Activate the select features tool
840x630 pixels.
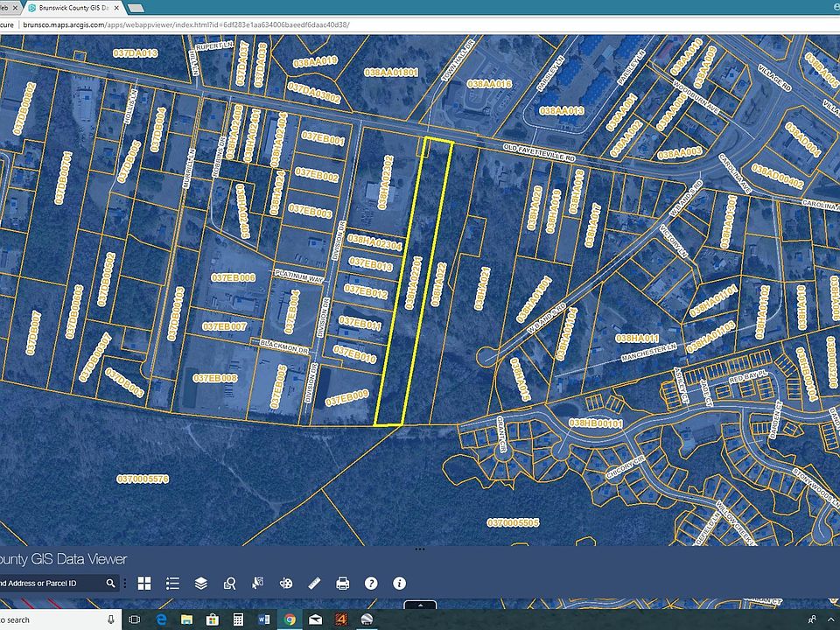(x=257, y=584)
